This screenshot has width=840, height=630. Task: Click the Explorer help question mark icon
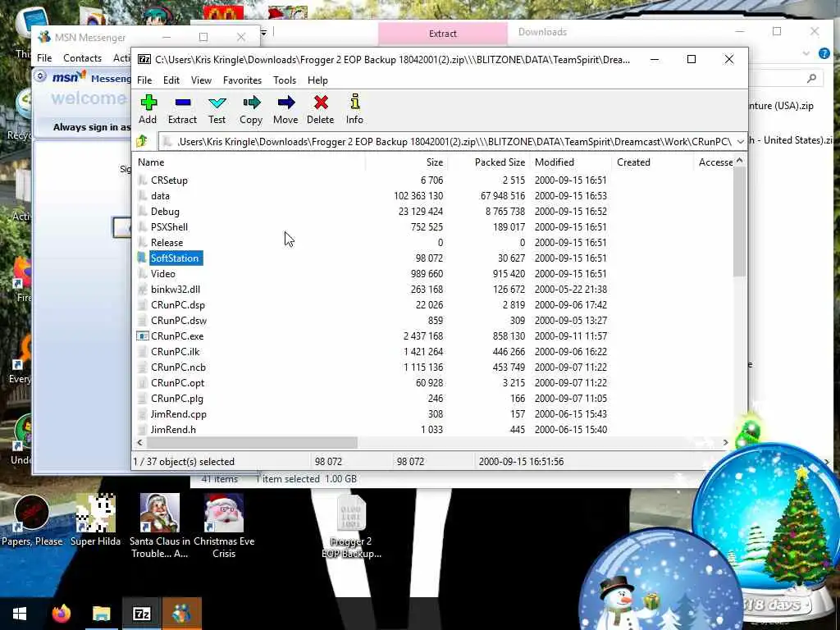(x=824, y=53)
